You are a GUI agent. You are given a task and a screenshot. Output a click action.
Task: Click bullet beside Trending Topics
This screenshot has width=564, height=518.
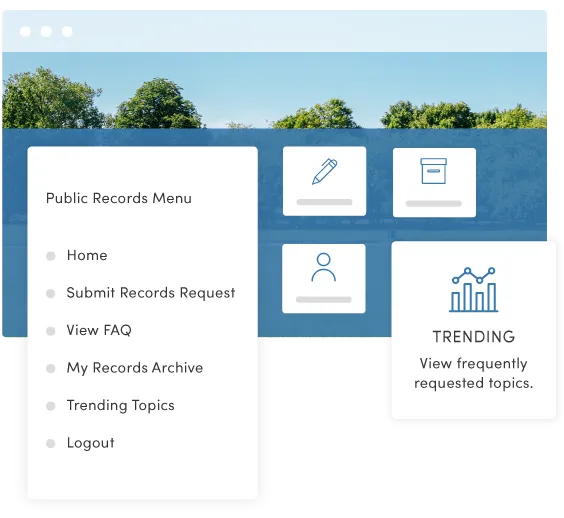[x=51, y=406]
